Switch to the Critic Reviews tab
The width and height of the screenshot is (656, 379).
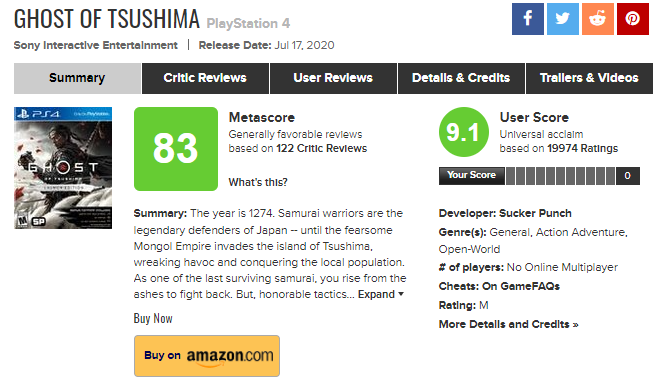point(205,78)
